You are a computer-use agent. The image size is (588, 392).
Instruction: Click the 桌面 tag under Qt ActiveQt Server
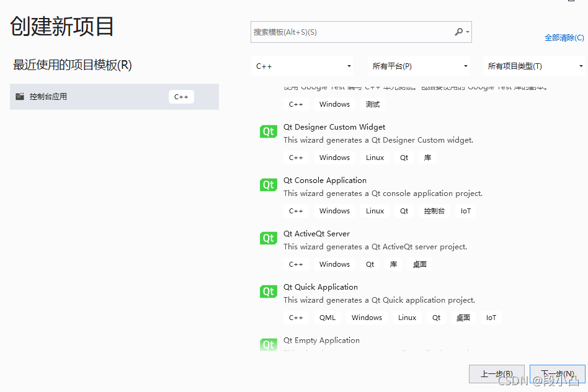(x=420, y=264)
